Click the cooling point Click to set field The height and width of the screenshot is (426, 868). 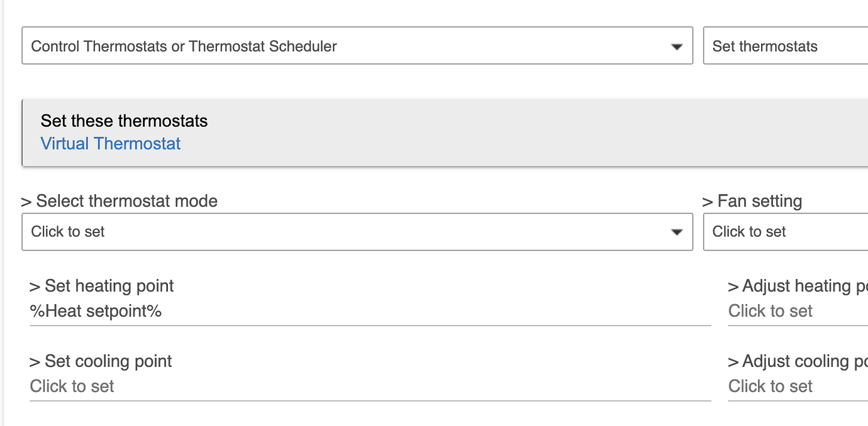pyautogui.click(x=72, y=386)
